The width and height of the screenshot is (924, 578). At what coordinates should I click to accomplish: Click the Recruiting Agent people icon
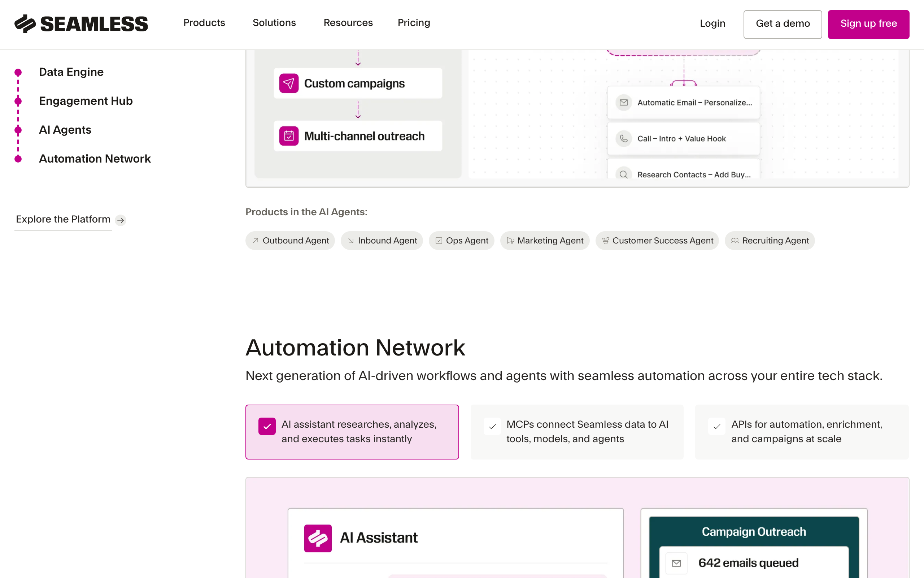click(735, 241)
